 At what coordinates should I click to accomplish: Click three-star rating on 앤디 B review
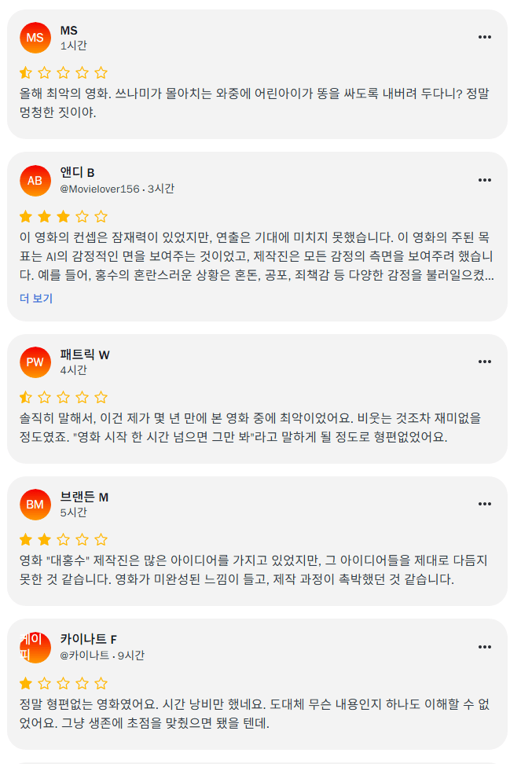pos(63,216)
